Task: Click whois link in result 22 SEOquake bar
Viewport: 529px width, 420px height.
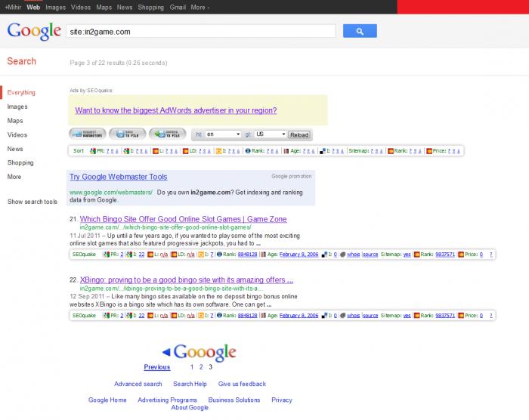Action: click(x=353, y=316)
